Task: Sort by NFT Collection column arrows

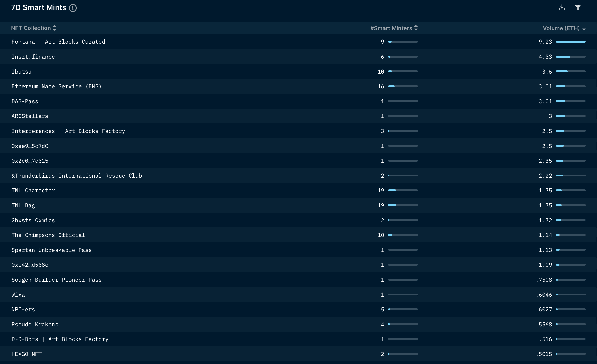Action: point(54,28)
